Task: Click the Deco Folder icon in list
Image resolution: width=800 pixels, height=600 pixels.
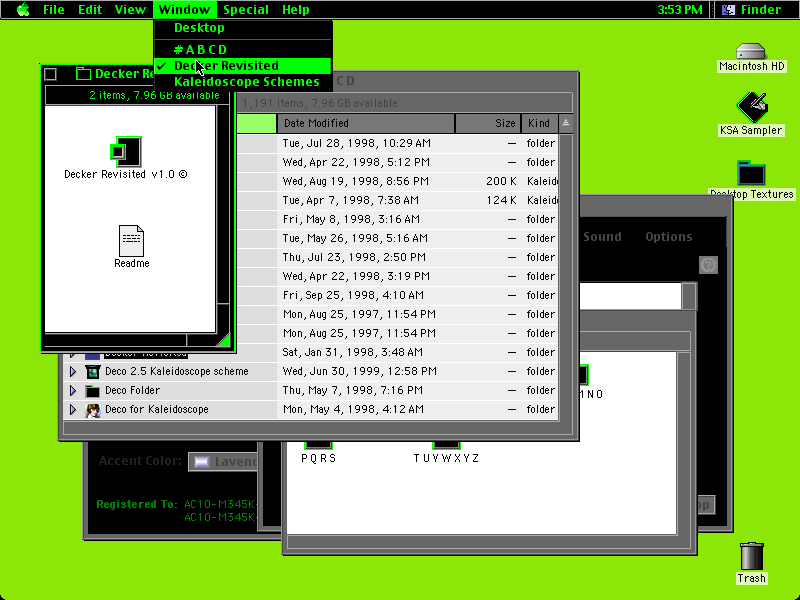Action: (x=92, y=391)
